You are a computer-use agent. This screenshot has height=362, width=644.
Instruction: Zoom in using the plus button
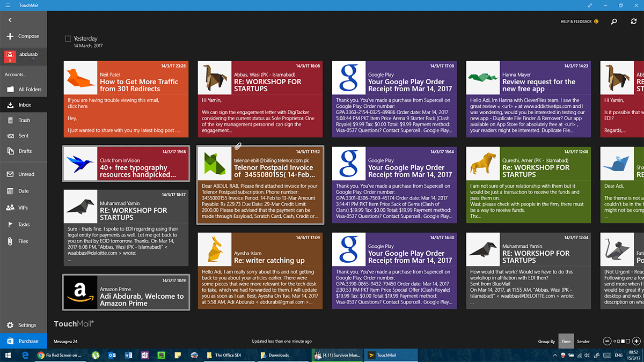click(636, 341)
